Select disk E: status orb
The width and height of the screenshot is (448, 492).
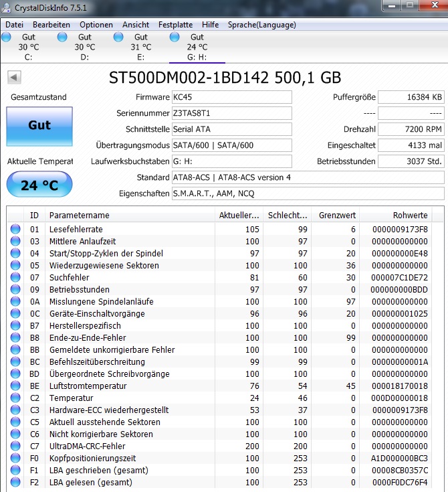click(118, 37)
